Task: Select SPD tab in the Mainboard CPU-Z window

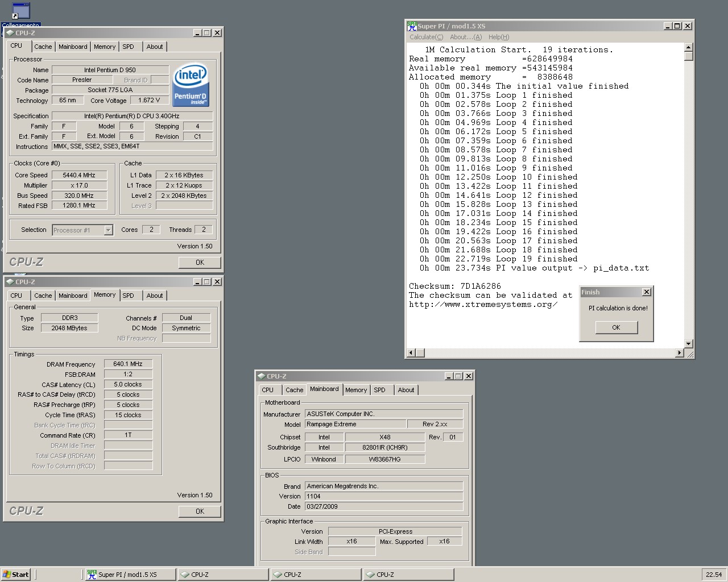Action: point(380,390)
